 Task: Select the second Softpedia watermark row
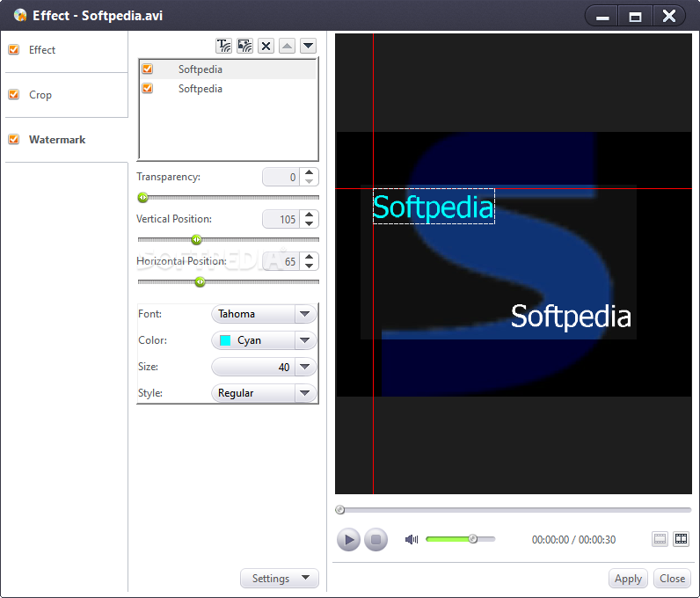point(229,89)
